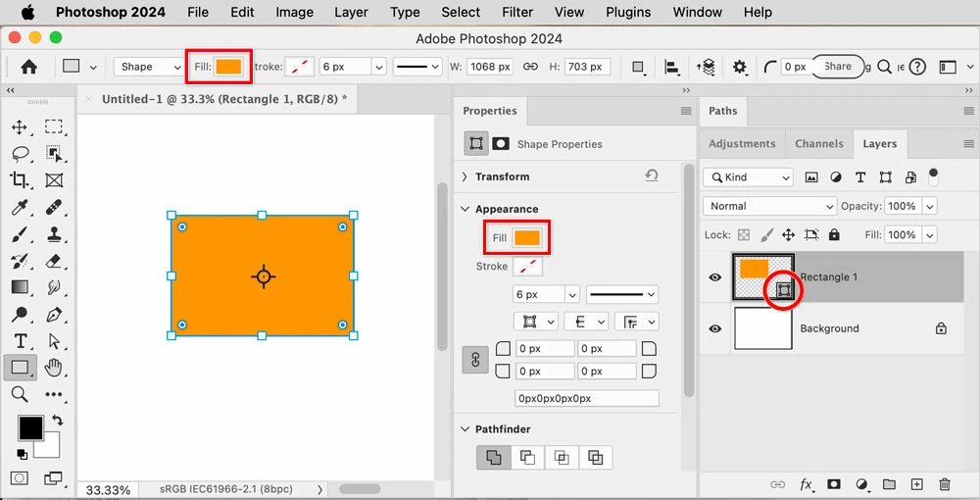Select the Horizontal Type tool
Viewport: 980px width, 500px height.
pos(20,340)
